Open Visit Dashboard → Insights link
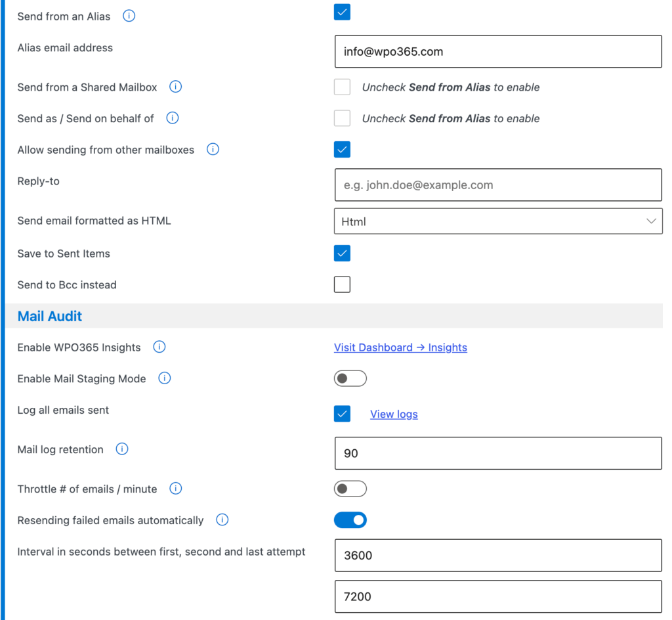Viewport: 672px width, 620px height. coord(400,347)
